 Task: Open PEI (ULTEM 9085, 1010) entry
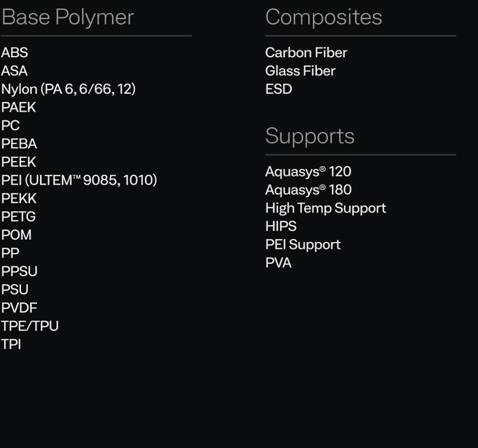[79, 180]
